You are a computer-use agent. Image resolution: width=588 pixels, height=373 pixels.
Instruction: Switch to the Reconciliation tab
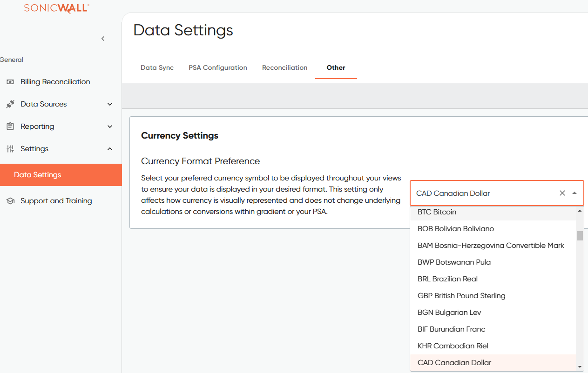[x=284, y=67]
